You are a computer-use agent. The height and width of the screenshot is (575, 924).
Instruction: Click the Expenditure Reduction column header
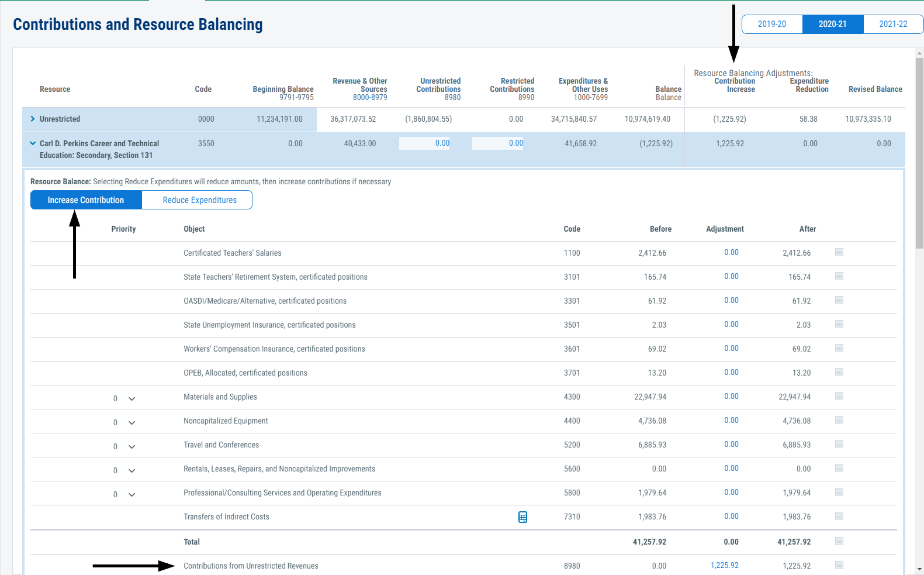(809, 85)
